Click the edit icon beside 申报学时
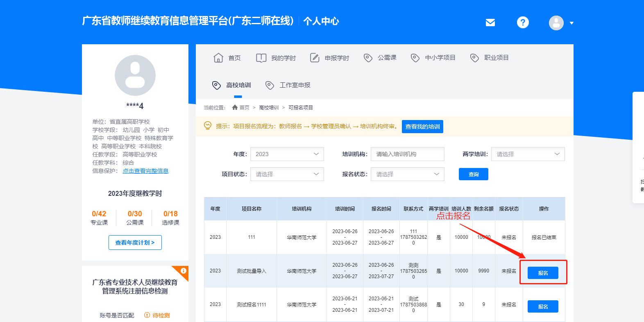644x322 pixels. tap(315, 58)
